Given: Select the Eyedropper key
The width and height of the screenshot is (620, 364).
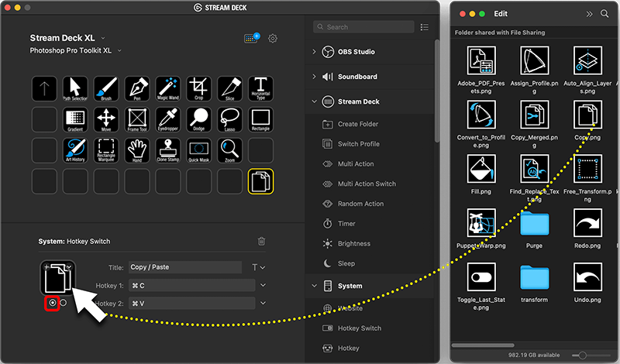Looking at the screenshot, I should pyautogui.click(x=168, y=119).
